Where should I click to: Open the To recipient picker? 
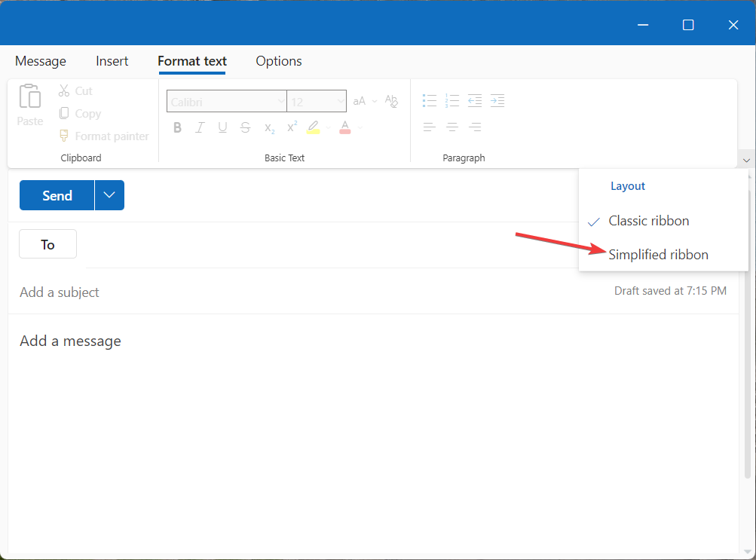47,243
